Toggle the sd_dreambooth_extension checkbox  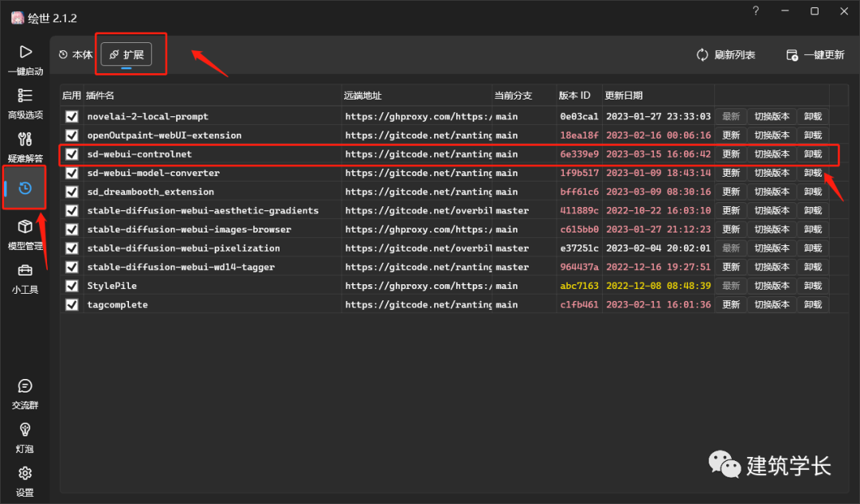coord(72,191)
